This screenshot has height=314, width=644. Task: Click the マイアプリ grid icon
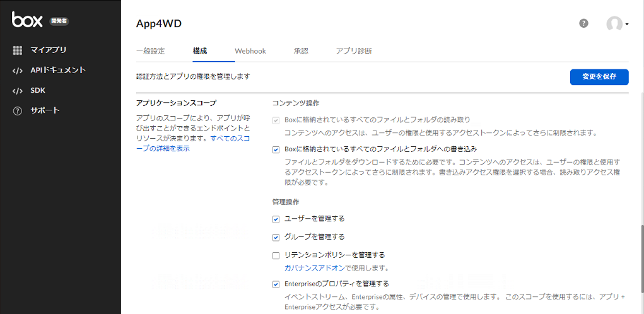17,50
